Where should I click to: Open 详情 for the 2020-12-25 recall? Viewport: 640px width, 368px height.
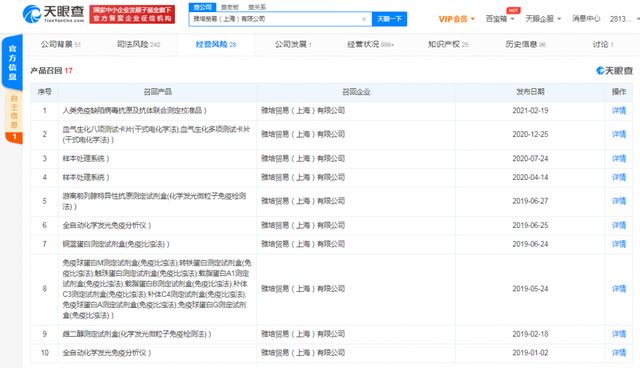[619, 134]
